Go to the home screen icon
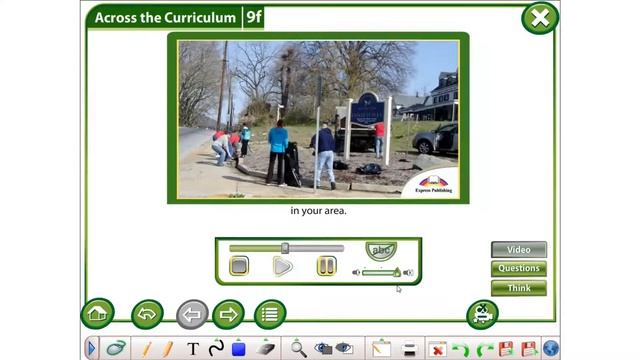Image resolution: width=640 pixels, height=360 pixels. click(x=97, y=313)
